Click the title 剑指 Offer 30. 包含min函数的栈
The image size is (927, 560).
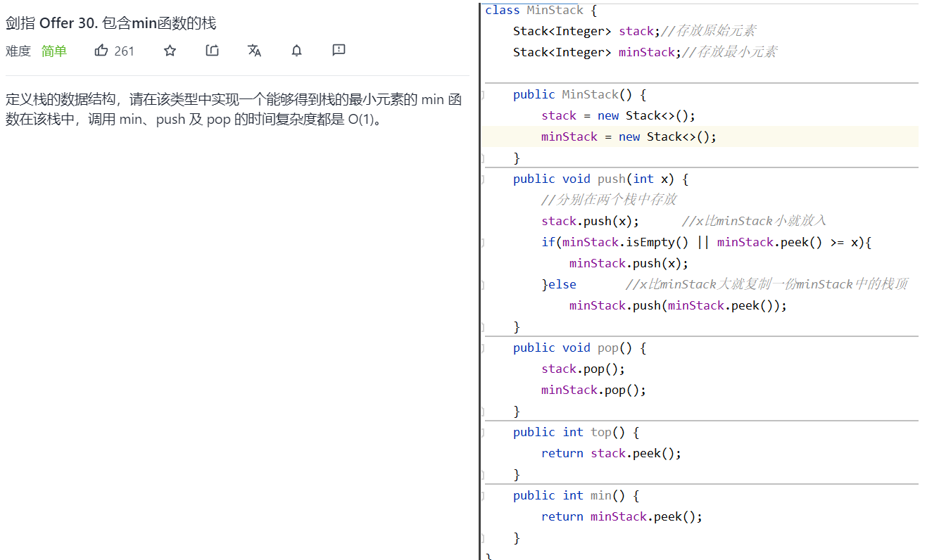pyautogui.click(x=111, y=23)
